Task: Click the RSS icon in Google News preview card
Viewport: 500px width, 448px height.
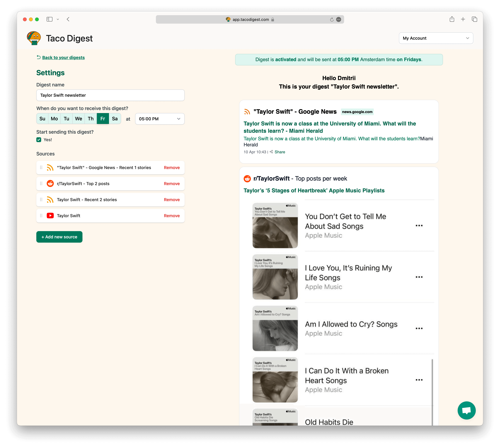Action: (x=247, y=112)
